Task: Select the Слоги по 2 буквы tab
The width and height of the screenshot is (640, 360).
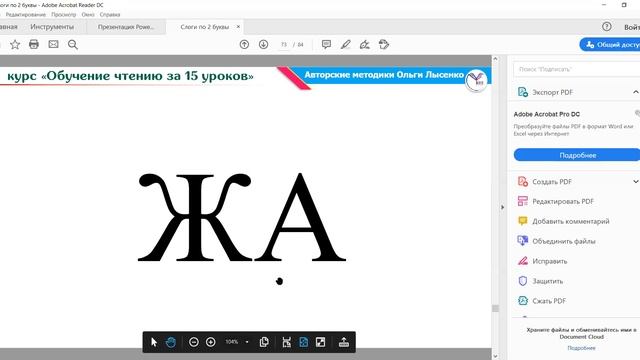Action: tap(204, 27)
